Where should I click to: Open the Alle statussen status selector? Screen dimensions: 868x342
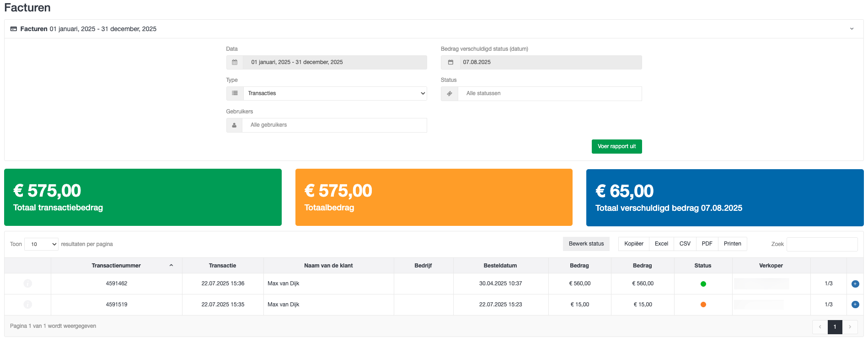[550, 93]
